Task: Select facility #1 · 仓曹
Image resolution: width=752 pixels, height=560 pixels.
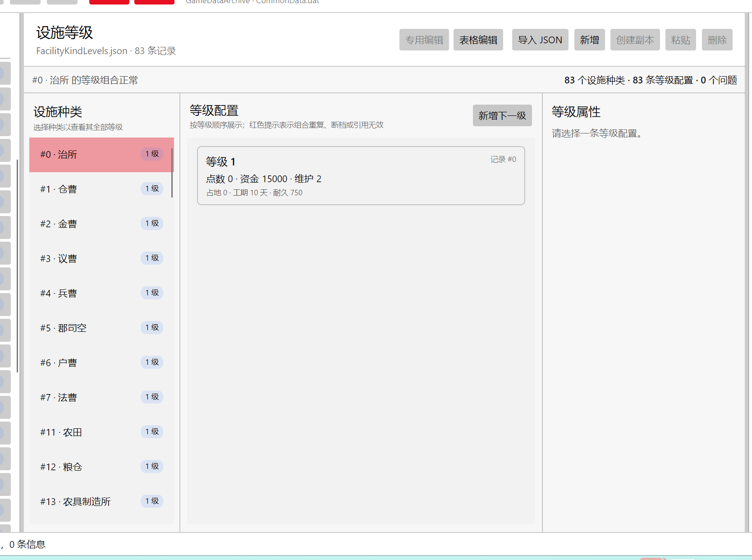Action: point(101,189)
